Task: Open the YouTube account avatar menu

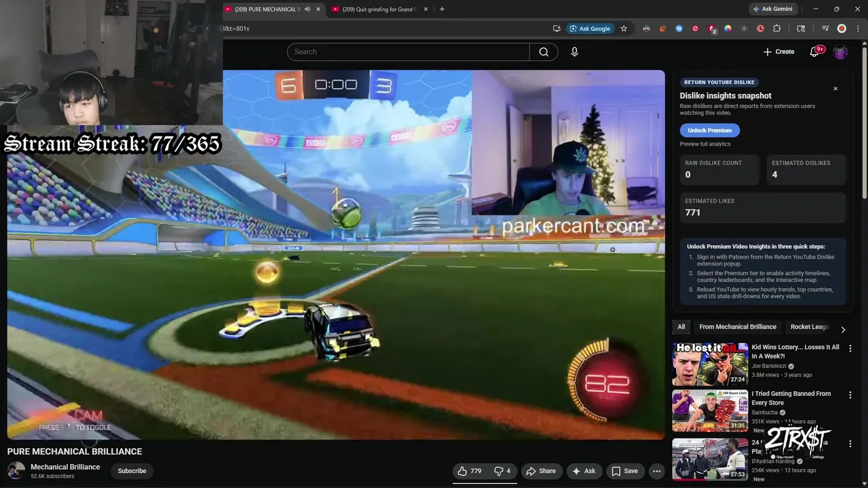Action: pos(840,52)
